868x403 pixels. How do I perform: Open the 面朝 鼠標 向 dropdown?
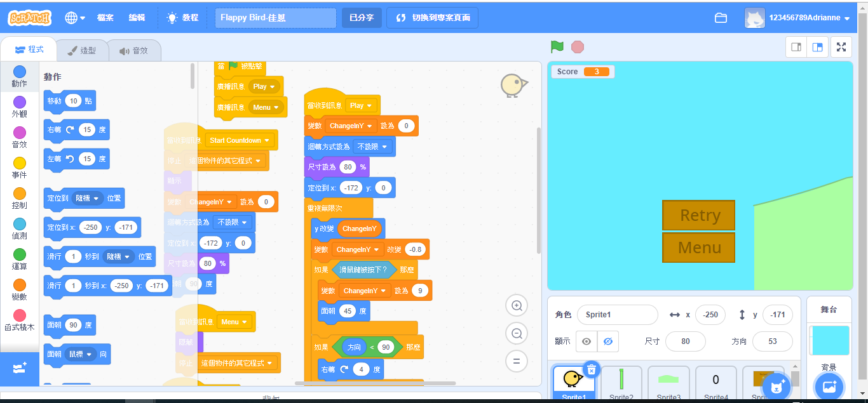point(80,353)
